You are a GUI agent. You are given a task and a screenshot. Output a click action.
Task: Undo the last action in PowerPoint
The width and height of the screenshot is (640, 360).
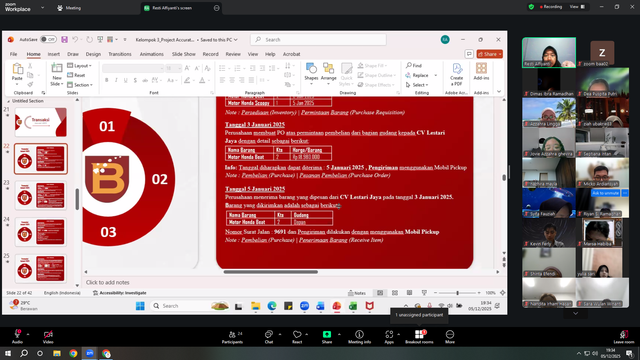coord(75,40)
